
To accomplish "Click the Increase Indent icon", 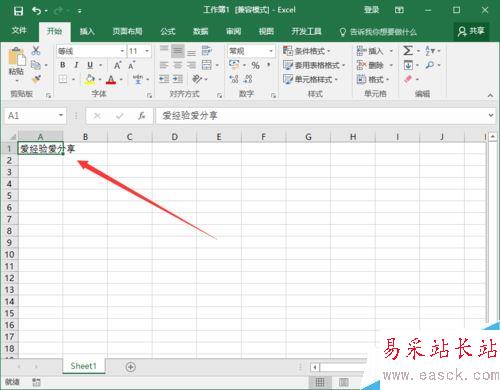I will click(x=178, y=79).
